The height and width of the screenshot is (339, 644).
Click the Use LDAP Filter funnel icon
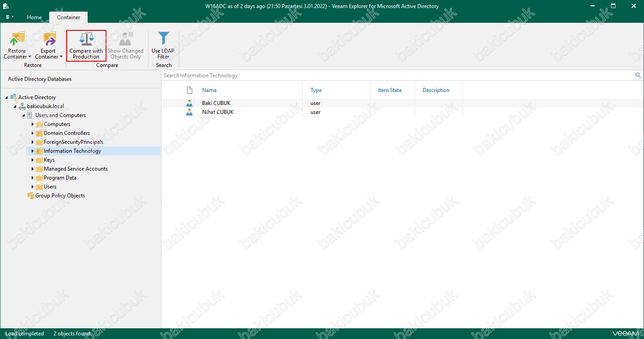164,39
